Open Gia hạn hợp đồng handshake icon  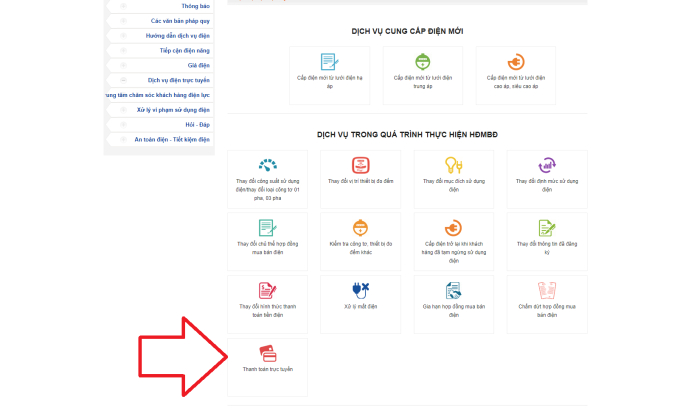point(454,290)
